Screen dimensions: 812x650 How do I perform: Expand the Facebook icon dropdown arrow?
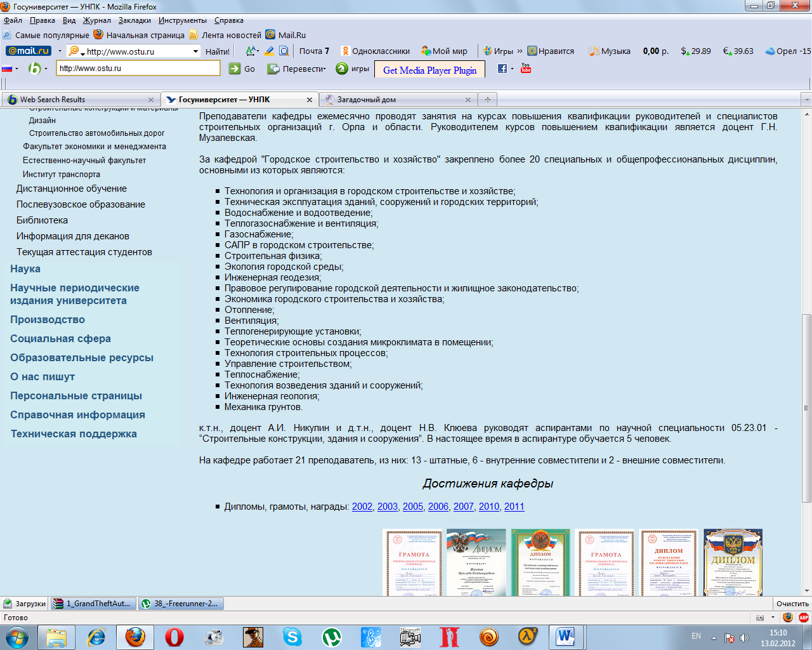(x=512, y=69)
